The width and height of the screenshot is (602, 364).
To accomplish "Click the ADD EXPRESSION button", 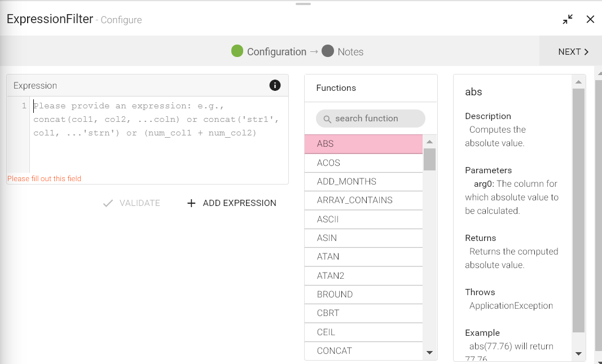I will click(x=232, y=203).
